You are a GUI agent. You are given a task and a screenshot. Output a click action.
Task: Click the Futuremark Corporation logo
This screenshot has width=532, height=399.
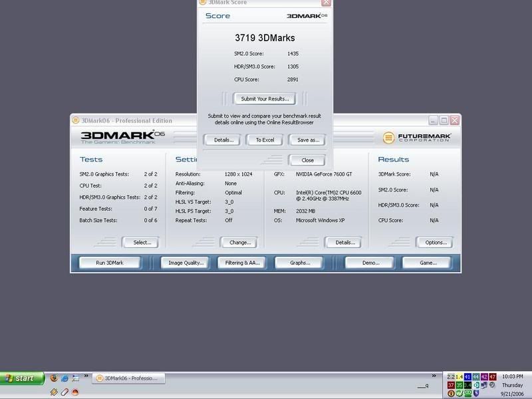click(x=417, y=138)
